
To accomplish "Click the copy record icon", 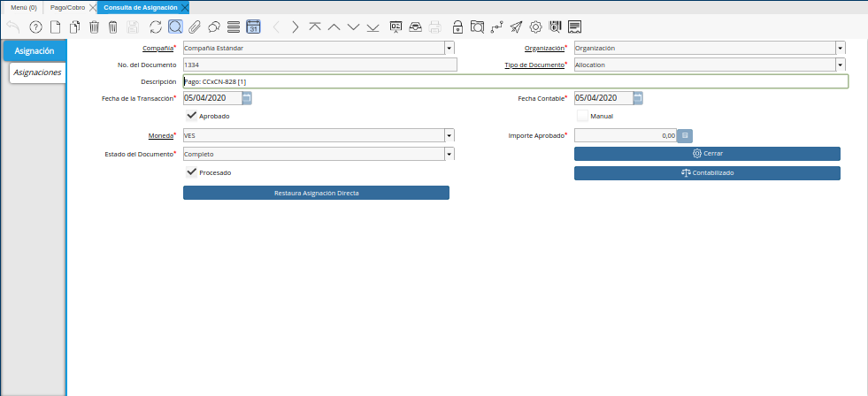I will (x=74, y=27).
